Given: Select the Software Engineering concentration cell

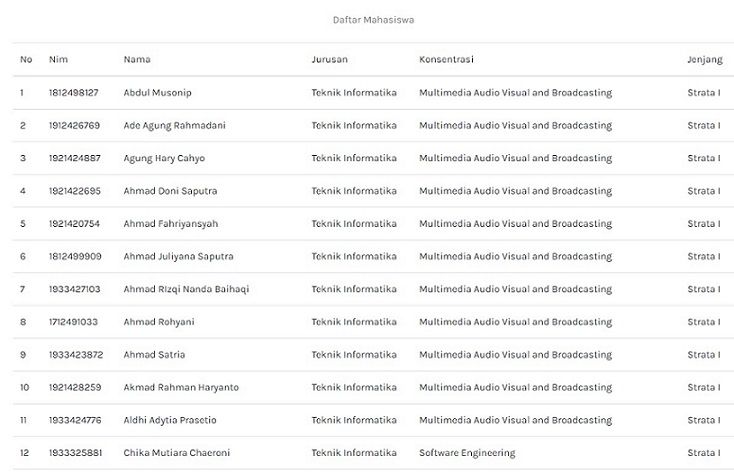Looking at the screenshot, I should 467,453.
